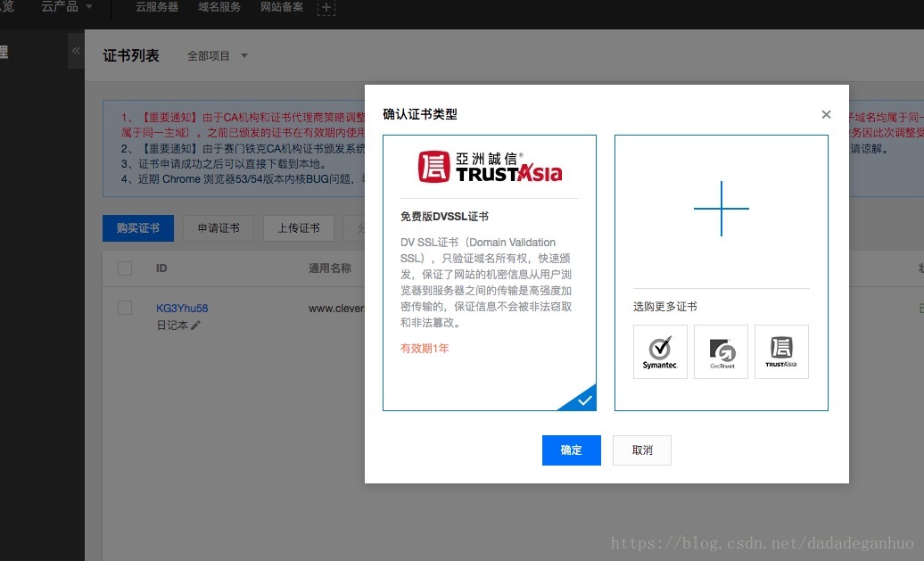Click the 有效期1年 text

click(x=425, y=348)
